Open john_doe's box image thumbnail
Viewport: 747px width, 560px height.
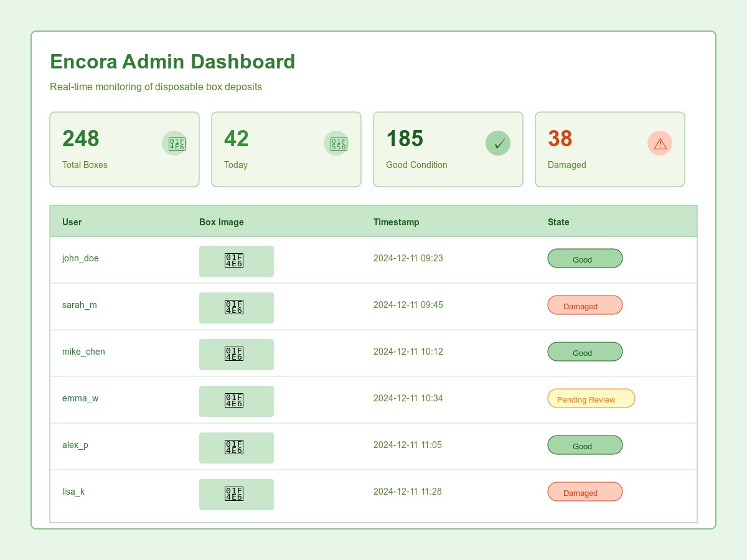237,261
